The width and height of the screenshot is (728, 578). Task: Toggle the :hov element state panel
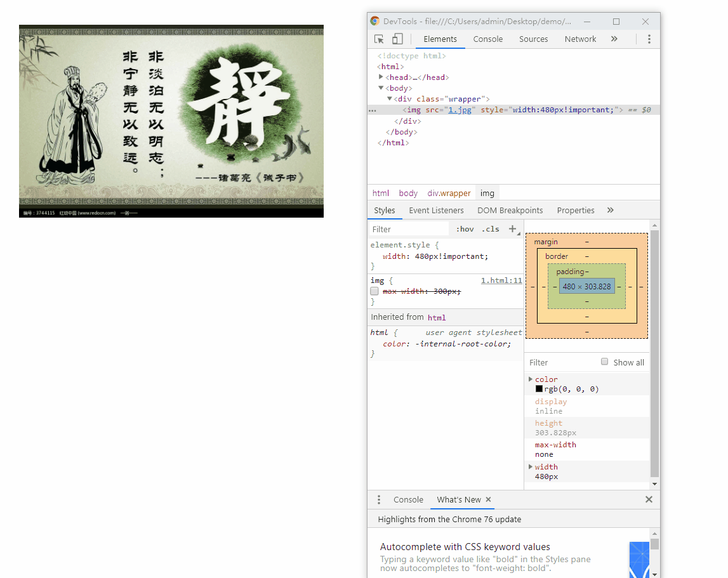pyautogui.click(x=465, y=229)
